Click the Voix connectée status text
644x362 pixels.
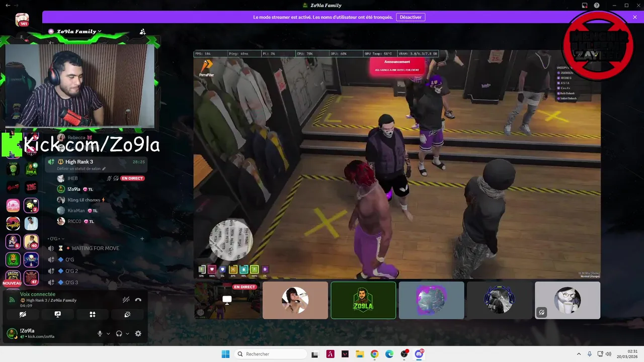point(38,294)
